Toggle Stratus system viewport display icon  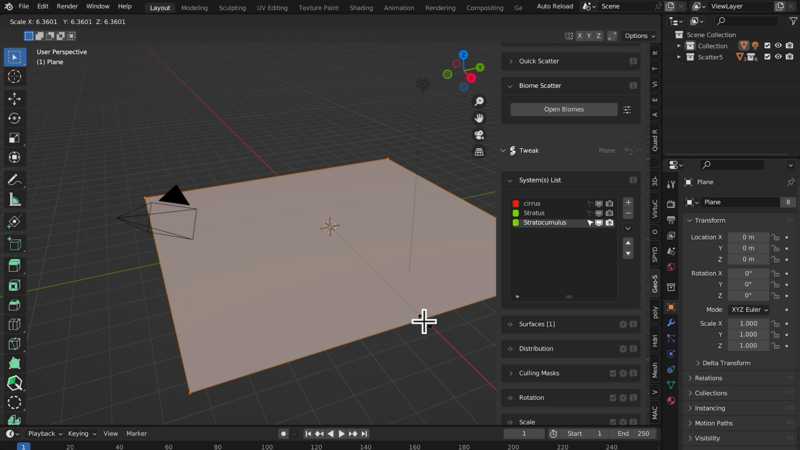[599, 213]
